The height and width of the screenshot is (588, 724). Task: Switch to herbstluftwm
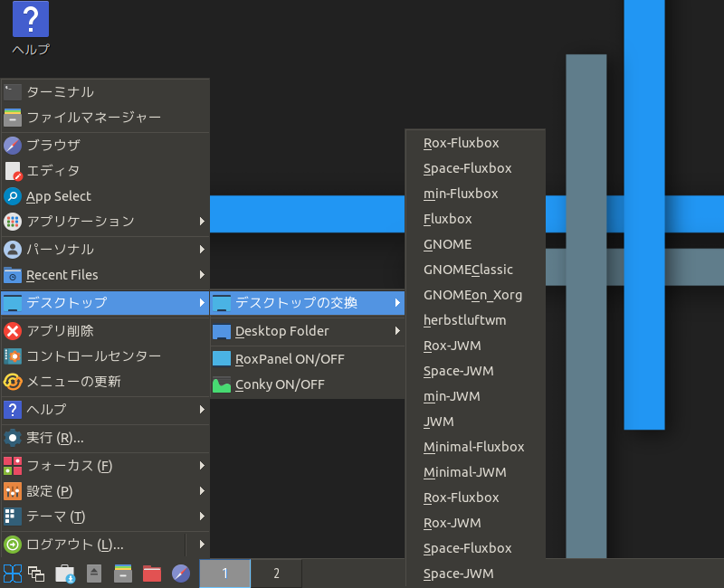475,320
